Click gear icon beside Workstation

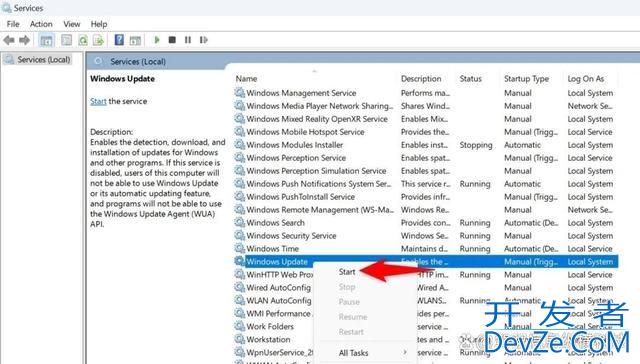(x=240, y=339)
